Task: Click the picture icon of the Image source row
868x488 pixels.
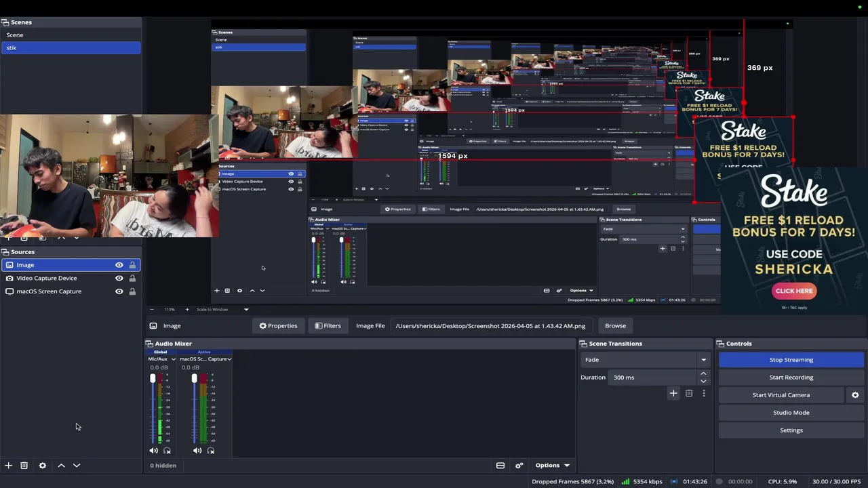Action: 9,265
